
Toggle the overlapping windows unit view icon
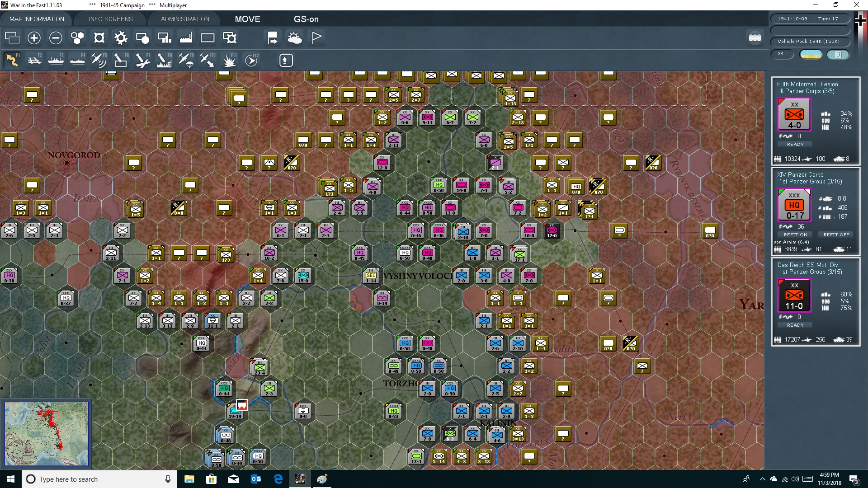(12, 38)
